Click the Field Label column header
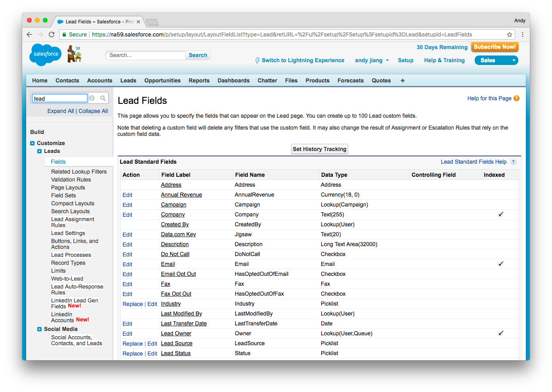 click(x=176, y=175)
